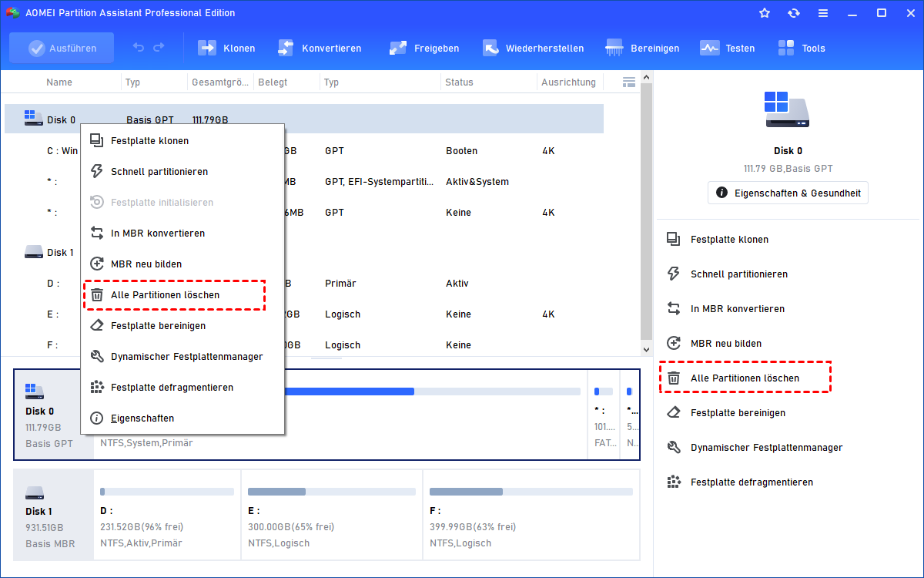The height and width of the screenshot is (578, 924).
Task: Choose Festplatte bereinigen in context menu
Action: click(182, 325)
